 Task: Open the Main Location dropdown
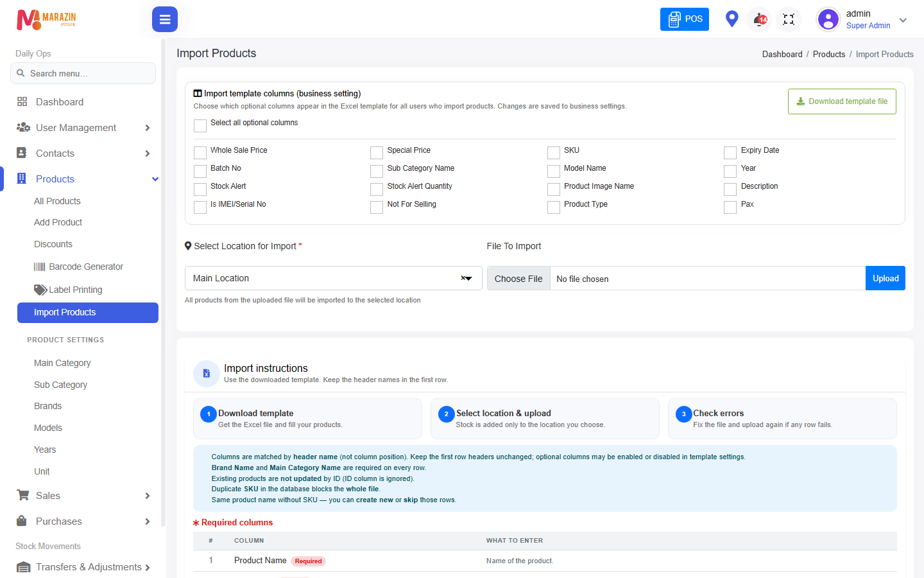(x=334, y=278)
